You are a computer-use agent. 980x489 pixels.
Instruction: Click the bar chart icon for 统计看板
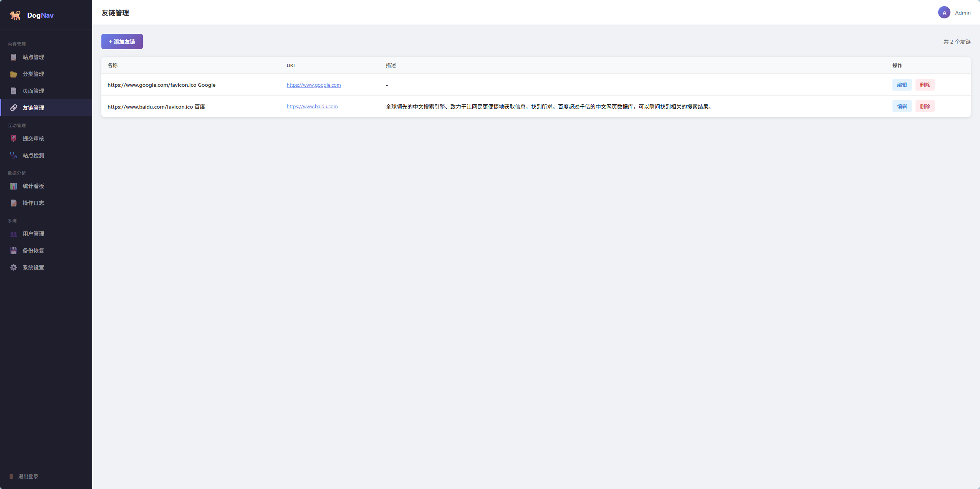[13, 186]
